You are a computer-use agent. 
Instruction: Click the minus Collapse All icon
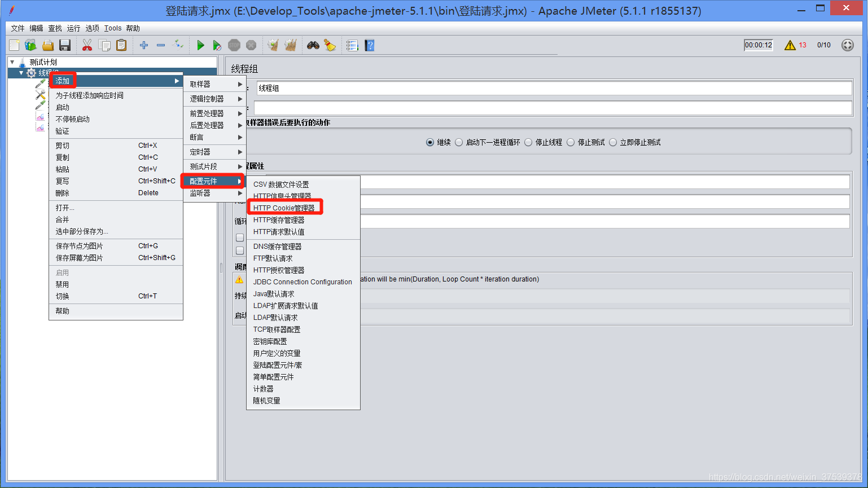click(x=161, y=45)
